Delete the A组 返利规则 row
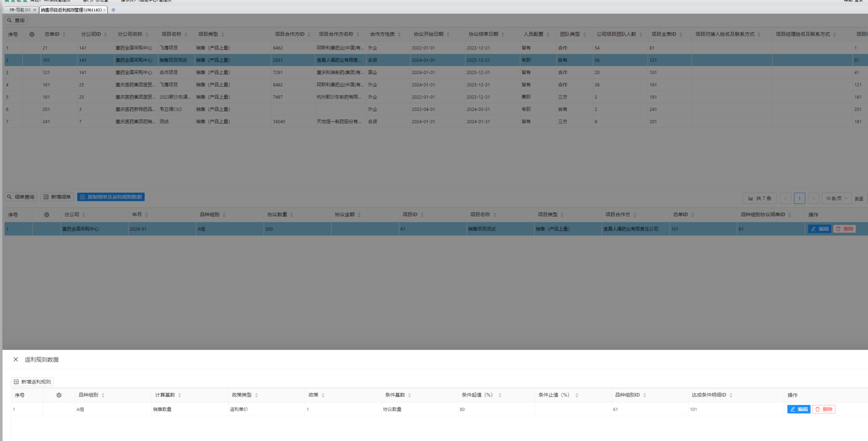Screen dimensions: 868x441 pyautogui.click(x=824, y=409)
